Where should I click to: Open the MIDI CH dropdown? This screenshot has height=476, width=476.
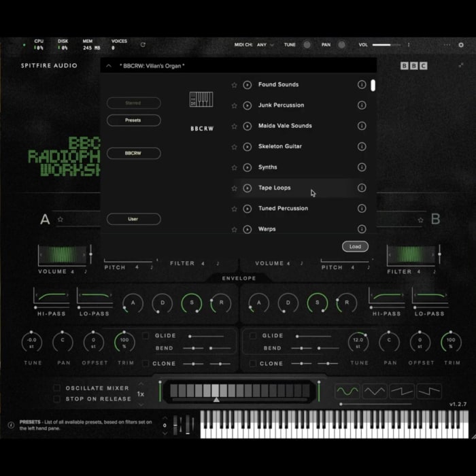(265, 45)
